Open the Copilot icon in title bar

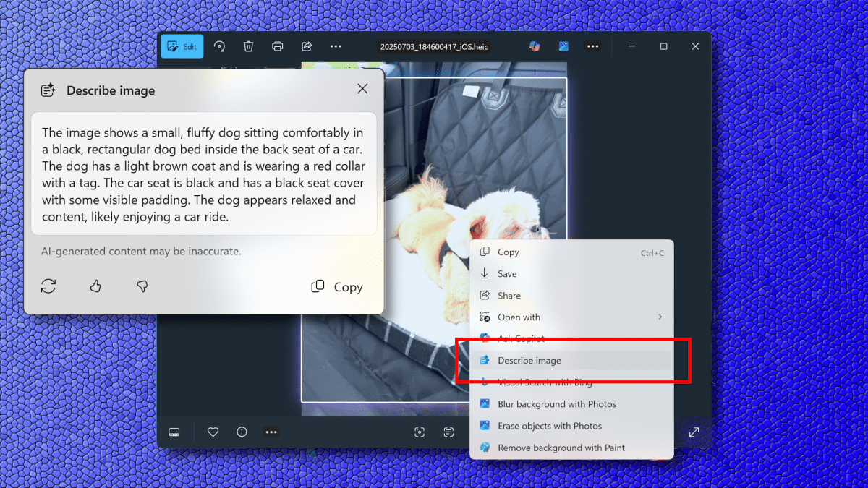coord(535,46)
